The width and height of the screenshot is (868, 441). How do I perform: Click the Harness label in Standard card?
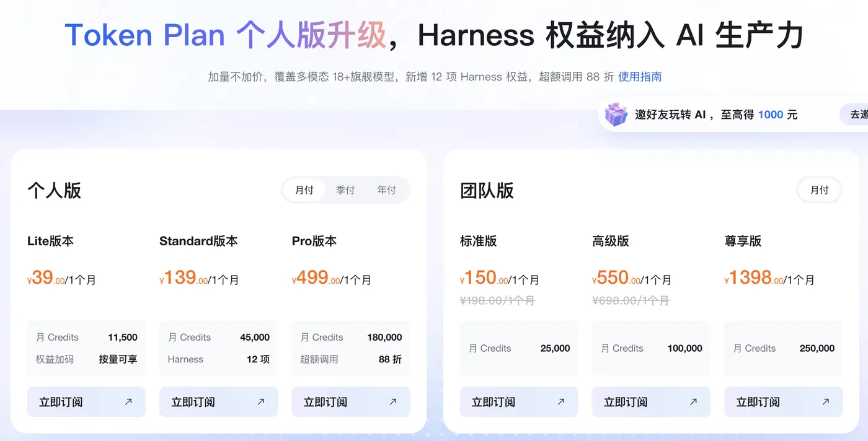point(185,359)
